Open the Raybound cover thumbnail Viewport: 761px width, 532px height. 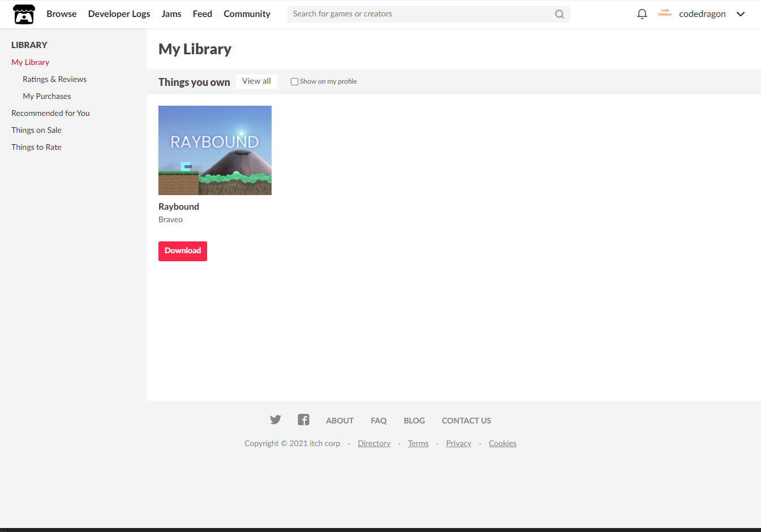pyautogui.click(x=215, y=150)
